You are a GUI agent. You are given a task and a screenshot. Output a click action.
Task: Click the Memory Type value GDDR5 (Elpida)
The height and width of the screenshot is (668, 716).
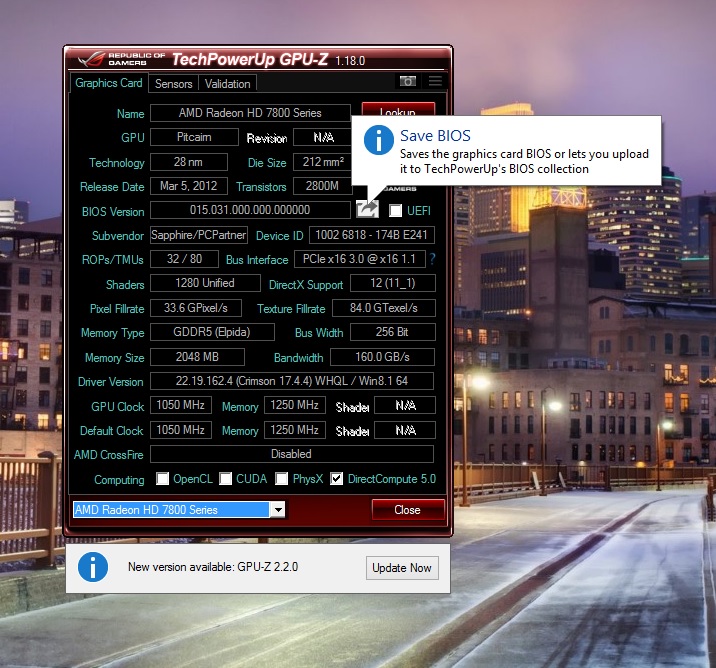click(212, 332)
